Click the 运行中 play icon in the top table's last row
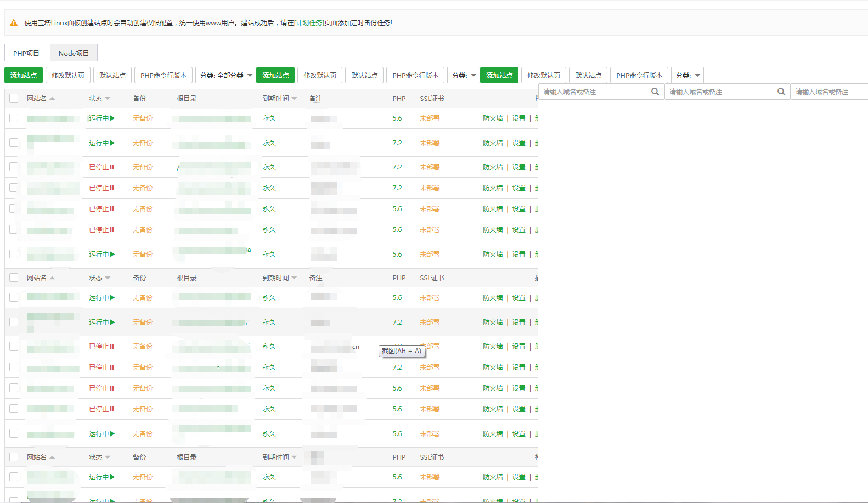This screenshot has height=503, width=868. (x=112, y=254)
